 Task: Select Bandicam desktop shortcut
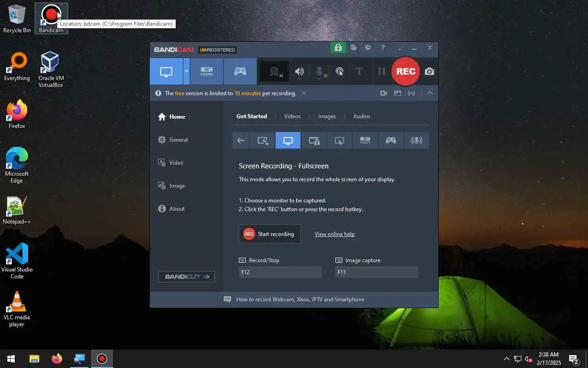point(51,18)
